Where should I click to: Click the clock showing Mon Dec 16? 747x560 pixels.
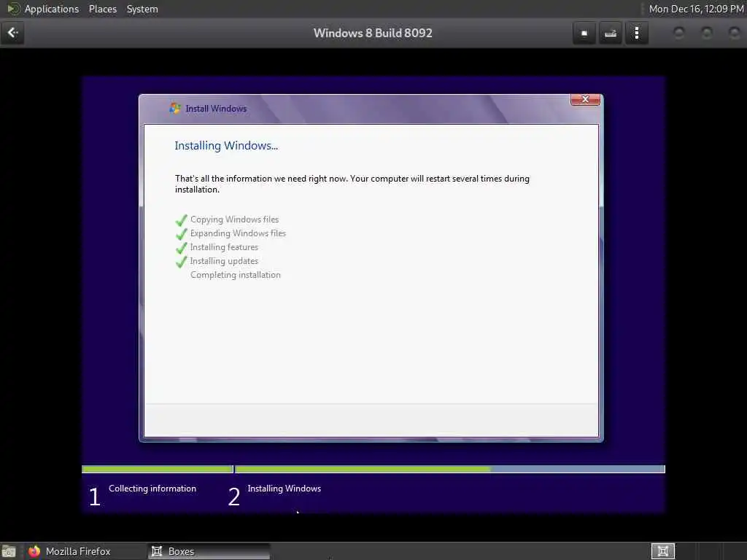click(x=696, y=9)
